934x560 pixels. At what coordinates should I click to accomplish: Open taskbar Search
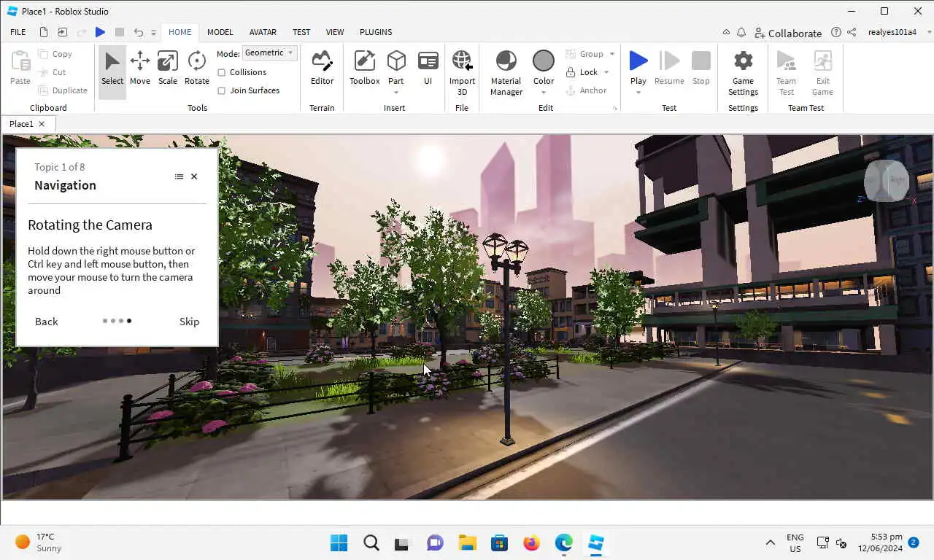tap(371, 542)
